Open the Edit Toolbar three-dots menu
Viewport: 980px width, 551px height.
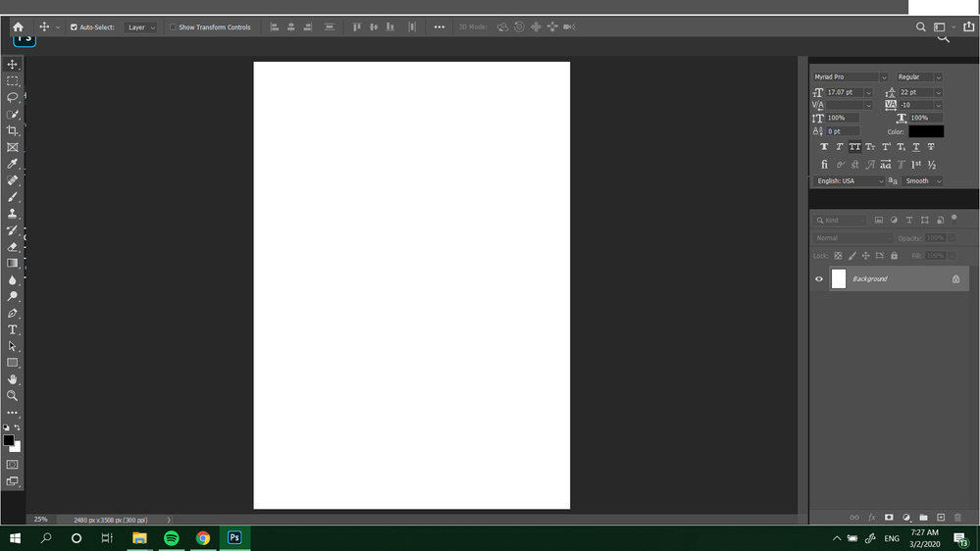(x=13, y=413)
